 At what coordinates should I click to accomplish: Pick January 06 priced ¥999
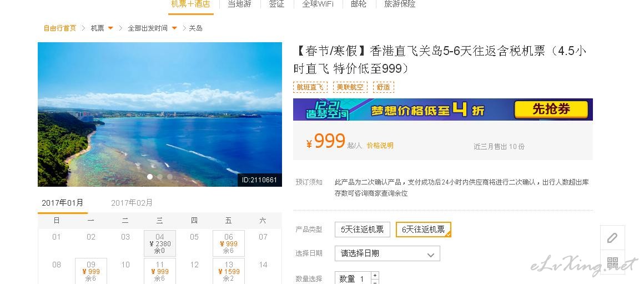[228, 243]
